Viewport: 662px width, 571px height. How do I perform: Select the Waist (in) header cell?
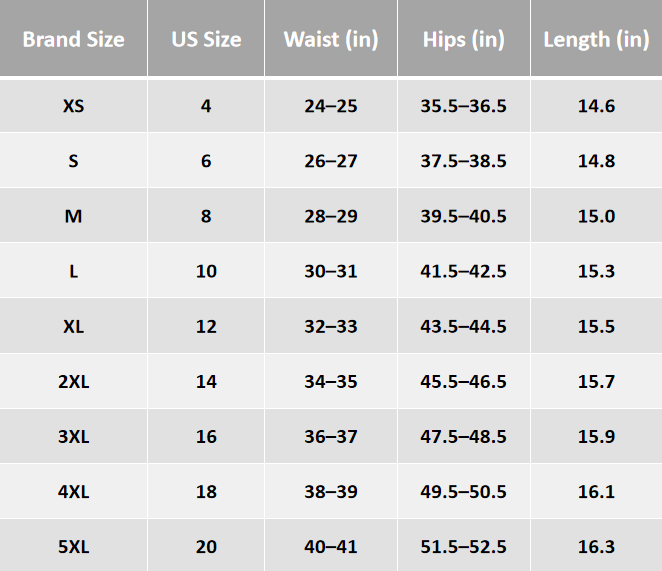(331, 40)
